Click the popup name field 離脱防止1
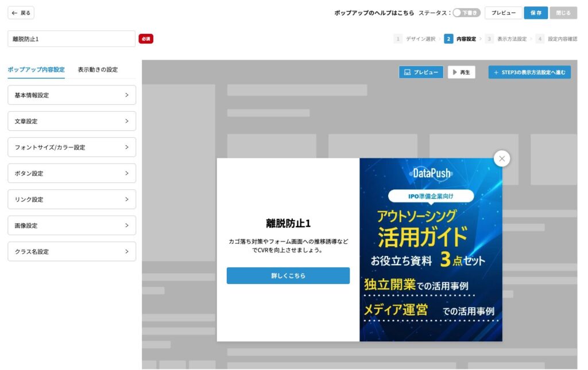 [71, 39]
